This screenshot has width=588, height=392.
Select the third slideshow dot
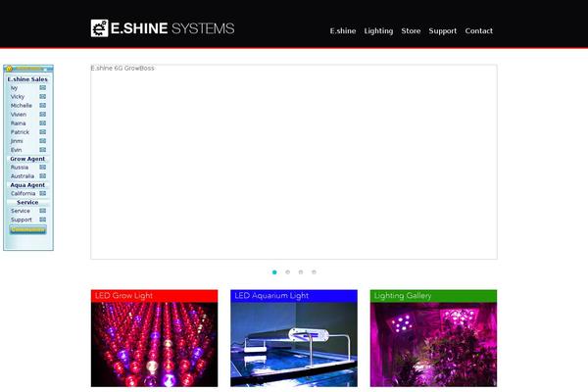click(x=301, y=272)
